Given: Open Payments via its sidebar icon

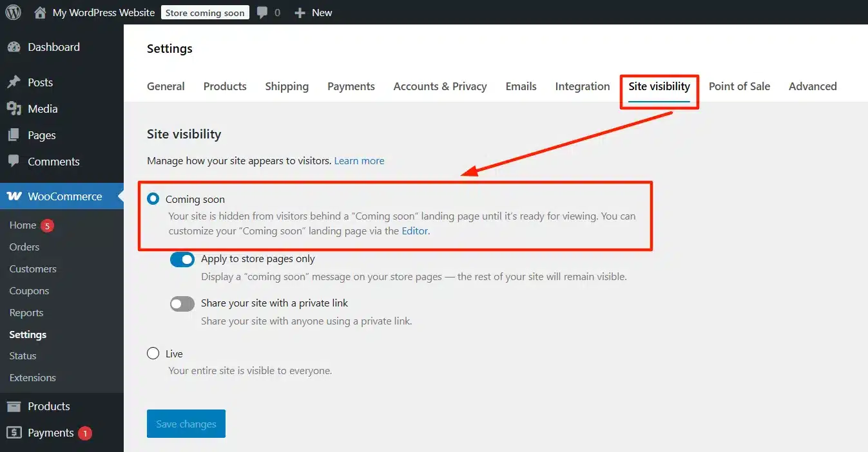Looking at the screenshot, I should [x=14, y=433].
